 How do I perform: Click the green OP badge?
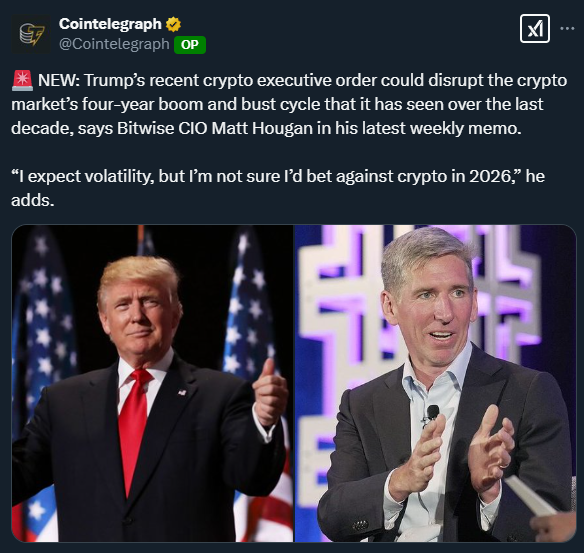(x=190, y=45)
